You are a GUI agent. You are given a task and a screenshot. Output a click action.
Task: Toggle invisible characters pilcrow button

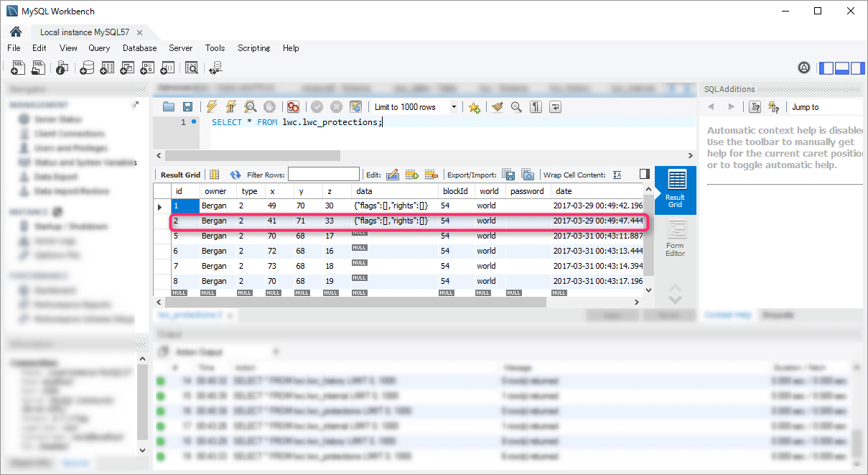[x=536, y=107]
